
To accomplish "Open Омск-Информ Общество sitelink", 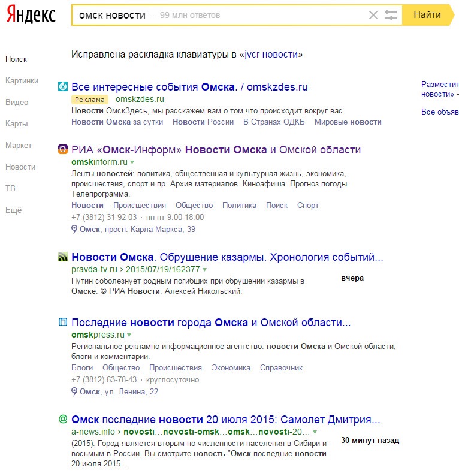I will tap(194, 205).
